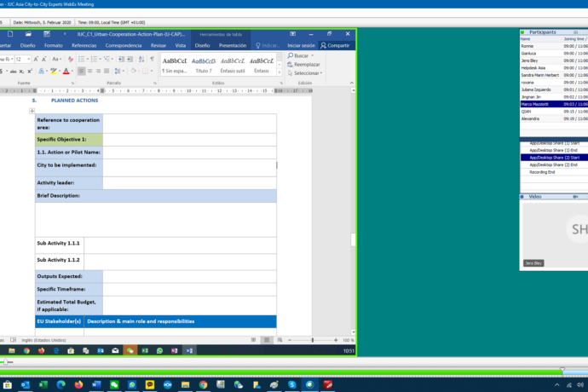Toggle the Video panel collapse indicator

click(523, 196)
